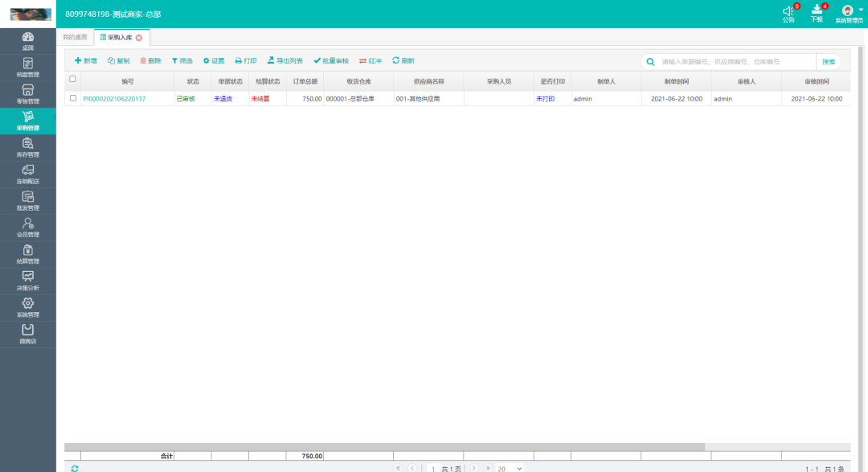Open the 采购管理 sidebar module

(x=28, y=121)
